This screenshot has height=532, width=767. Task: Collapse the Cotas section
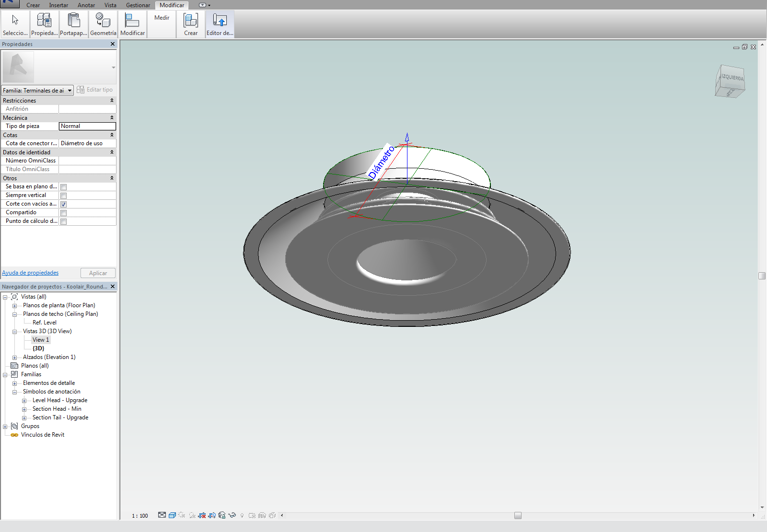pos(112,135)
